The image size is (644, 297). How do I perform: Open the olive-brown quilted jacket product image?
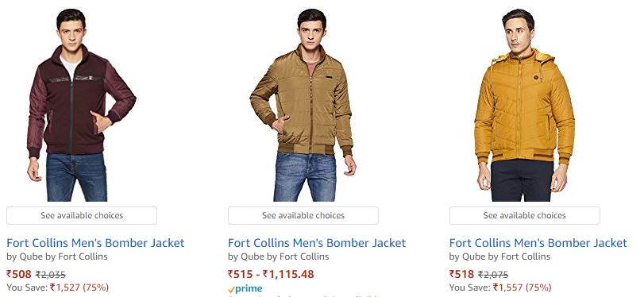pyautogui.click(x=303, y=105)
